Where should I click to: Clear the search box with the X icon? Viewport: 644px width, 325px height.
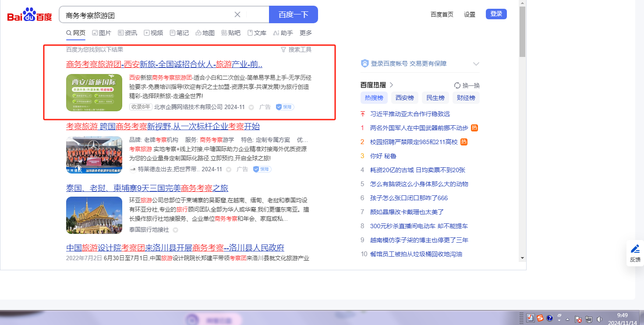[x=237, y=14]
